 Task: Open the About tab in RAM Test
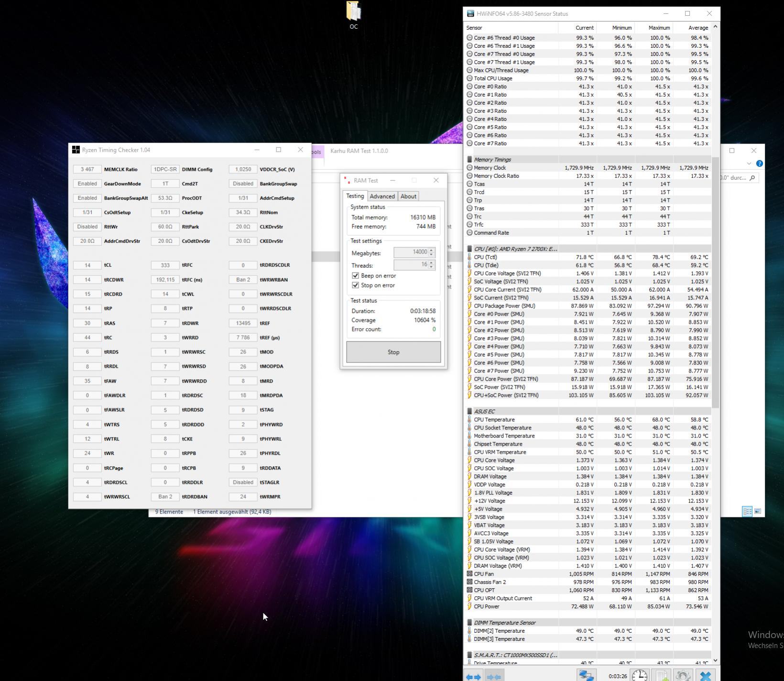pyautogui.click(x=408, y=196)
